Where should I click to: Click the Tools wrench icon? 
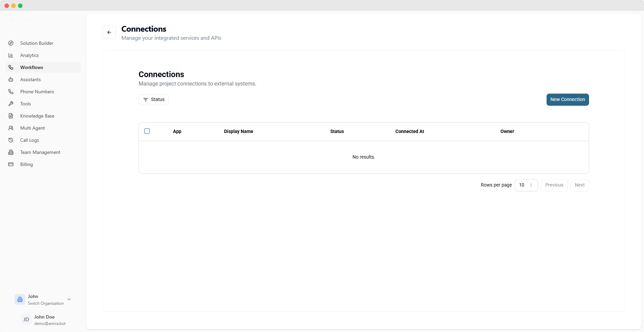(11, 104)
